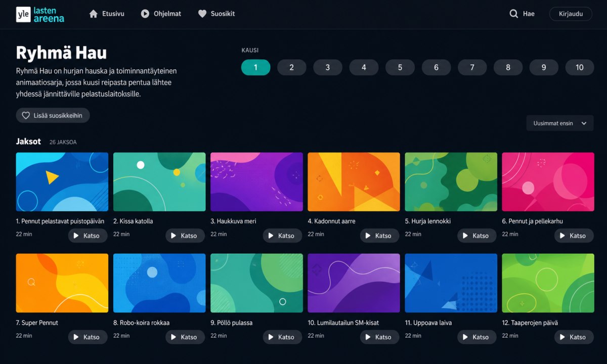The image size is (607, 364).
Task: Open thumbnail for Pöllö pulassa episode
Action: coord(256,283)
